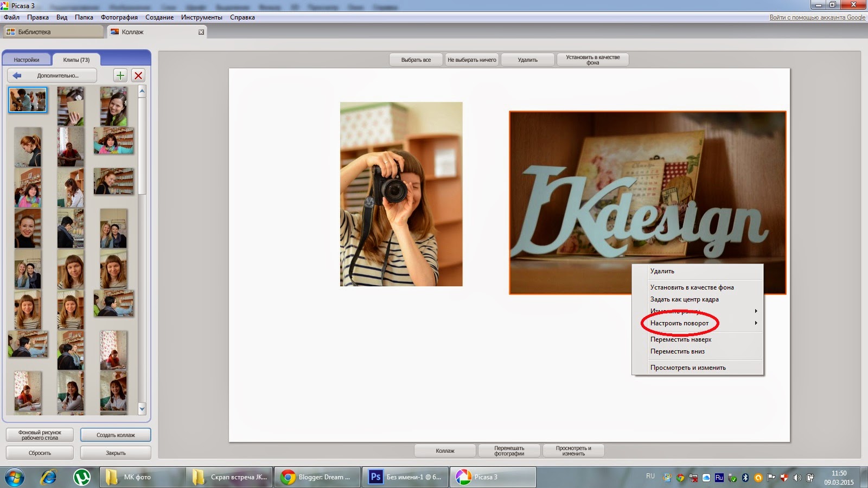This screenshot has width=868, height=488.
Task: Open the Bluetooth tray icon
Action: point(745,478)
